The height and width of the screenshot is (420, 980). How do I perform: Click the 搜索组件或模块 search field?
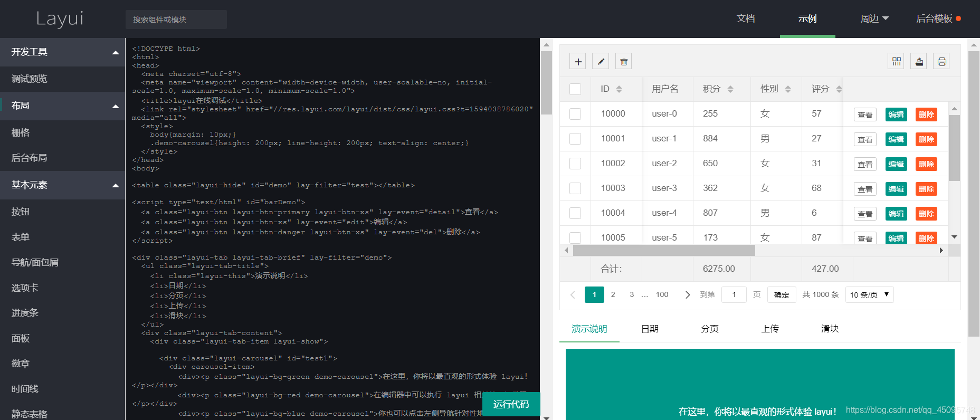pyautogui.click(x=176, y=20)
